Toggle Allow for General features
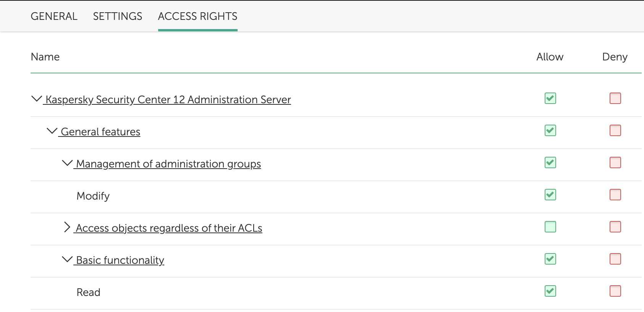Viewport: 644px width, 312px height. coord(550,131)
